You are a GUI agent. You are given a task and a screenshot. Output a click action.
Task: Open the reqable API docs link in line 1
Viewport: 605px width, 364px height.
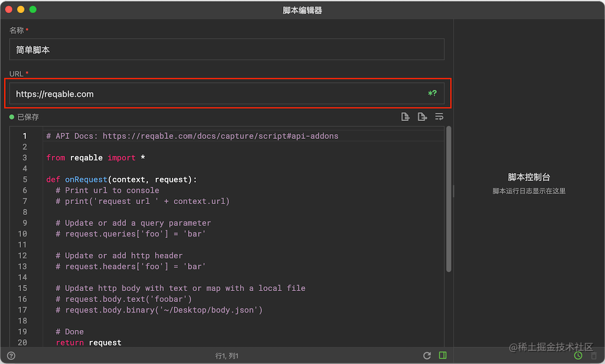click(221, 135)
